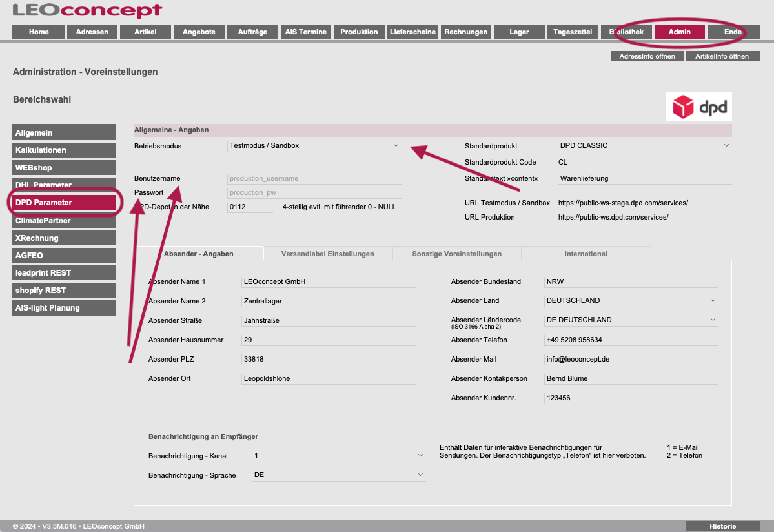The image size is (774, 532).
Task: Select Allgemein in the Bereichswahl sidebar
Action: [64, 133]
